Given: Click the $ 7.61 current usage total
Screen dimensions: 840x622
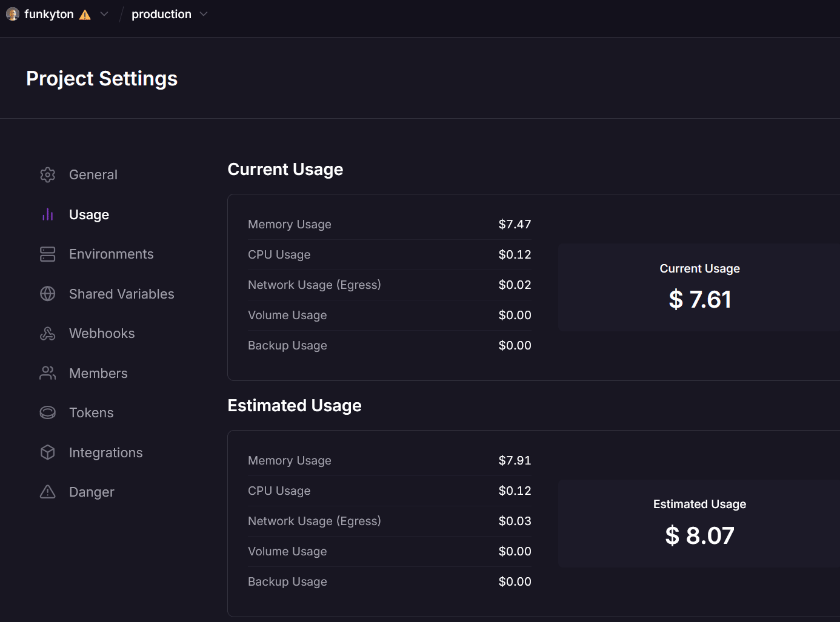Looking at the screenshot, I should [700, 299].
